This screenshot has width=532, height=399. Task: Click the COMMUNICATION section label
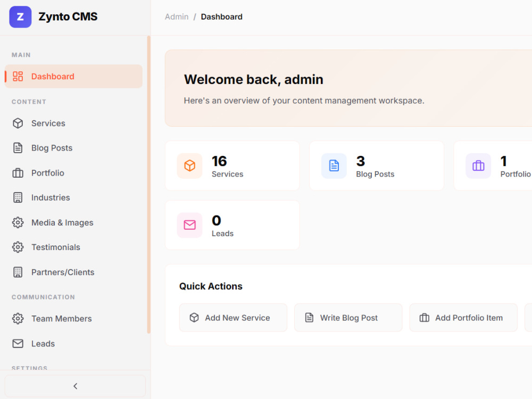43,297
